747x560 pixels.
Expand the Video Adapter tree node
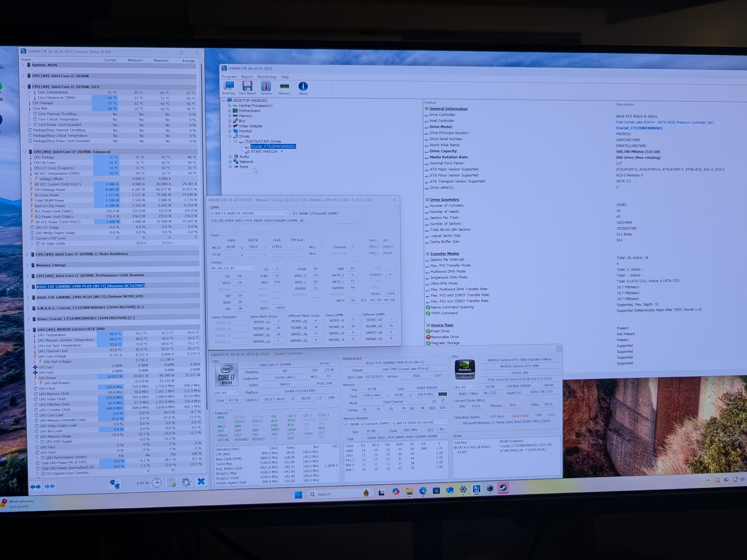(x=229, y=126)
